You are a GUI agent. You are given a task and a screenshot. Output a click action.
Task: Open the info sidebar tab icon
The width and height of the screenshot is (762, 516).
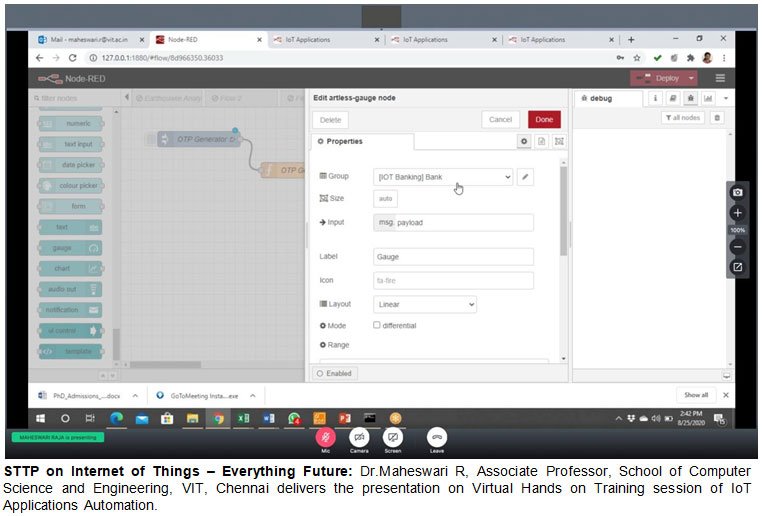(655, 98)
